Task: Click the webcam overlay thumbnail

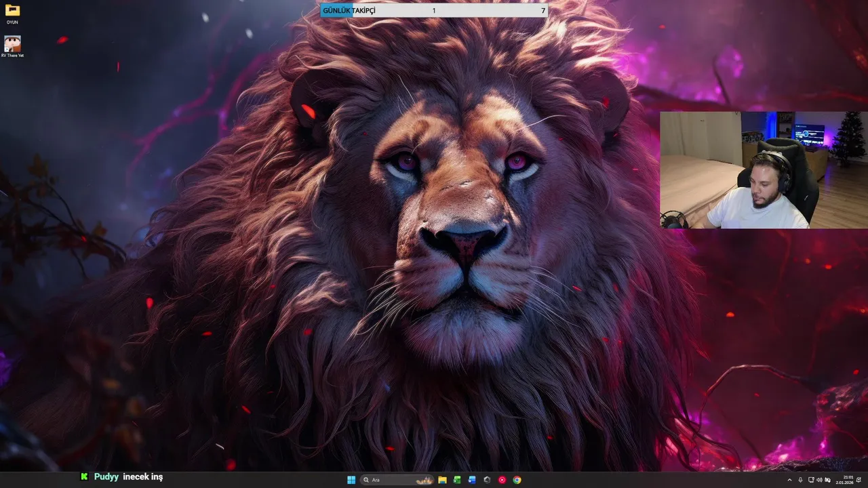Action: (764, 170)
